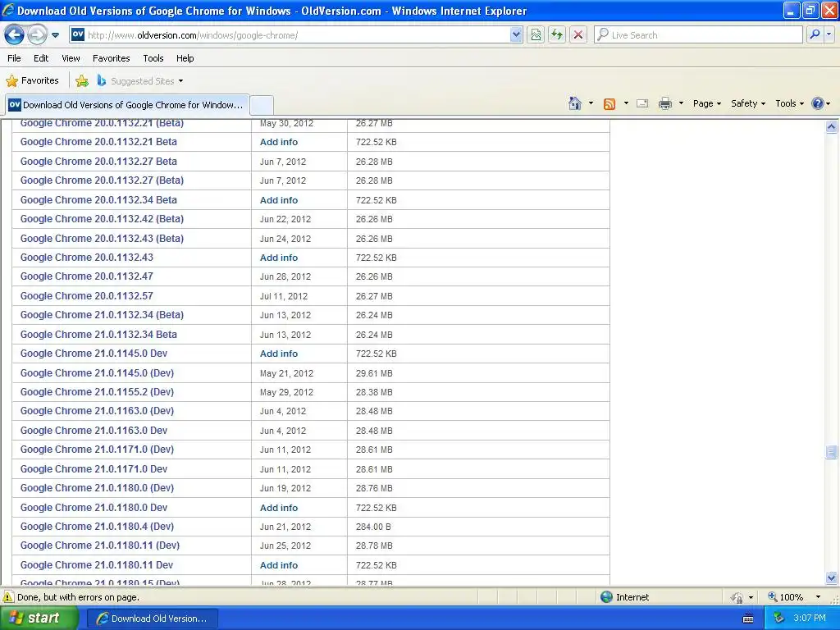Click the Internet zone globe icon

click(606, 597)
